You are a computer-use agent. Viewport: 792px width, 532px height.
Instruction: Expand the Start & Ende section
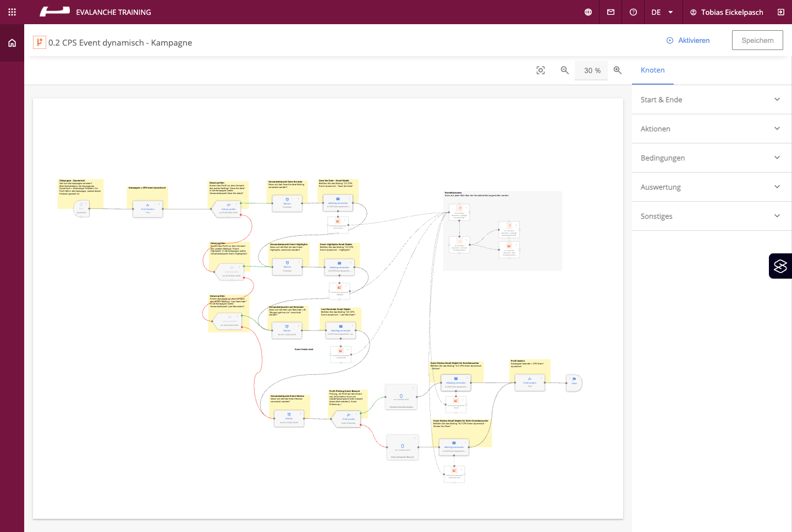click(711, 99)
